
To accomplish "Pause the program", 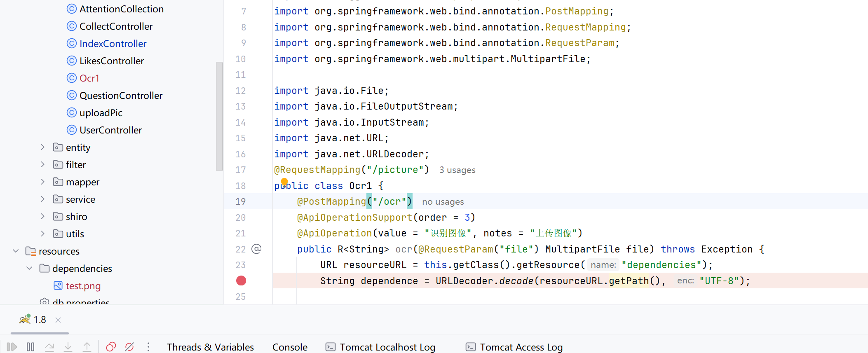I will [30, 347].
